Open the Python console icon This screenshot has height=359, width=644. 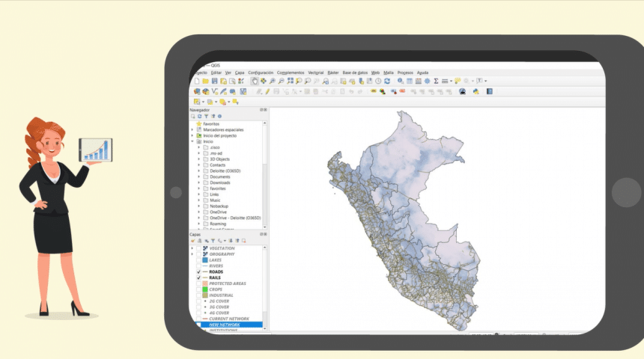(476, 92)
